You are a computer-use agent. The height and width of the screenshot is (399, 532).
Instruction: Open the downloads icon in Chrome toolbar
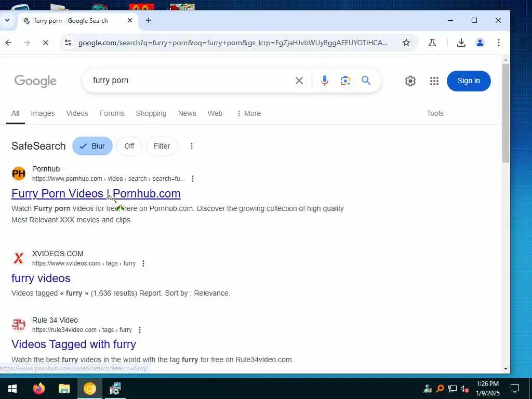[x=461, y=43]
